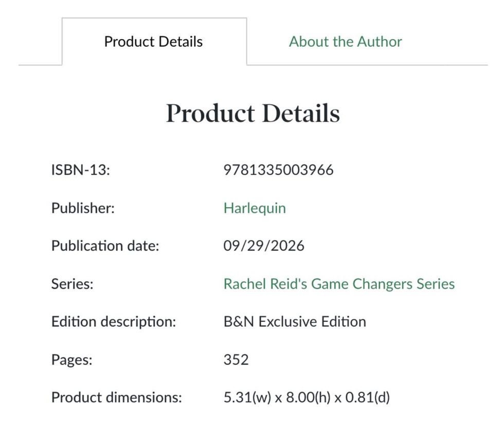The height and width of the screenshot is (441, 504).
Task: Switch to the About the Author tab
Action: click(x=345, y=42)
